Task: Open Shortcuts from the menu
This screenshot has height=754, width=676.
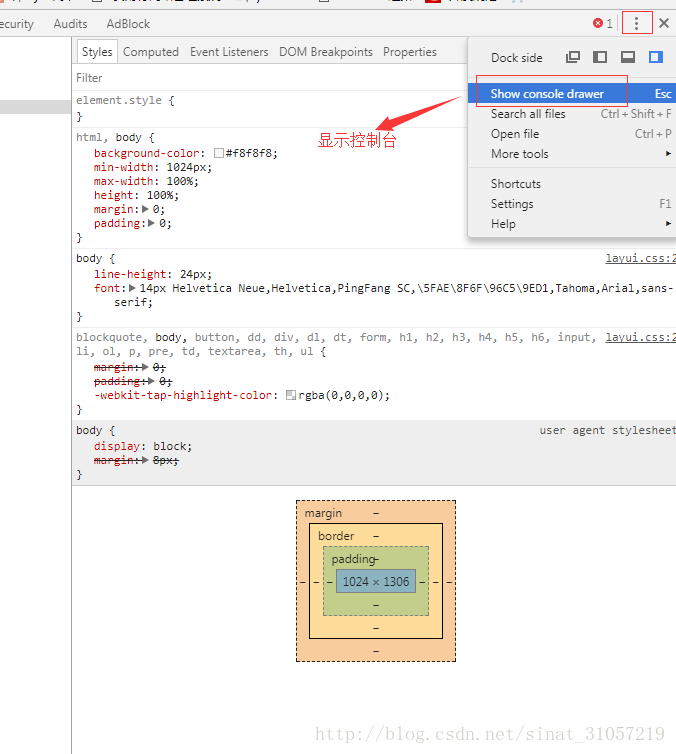Action: tap(572, 184)
